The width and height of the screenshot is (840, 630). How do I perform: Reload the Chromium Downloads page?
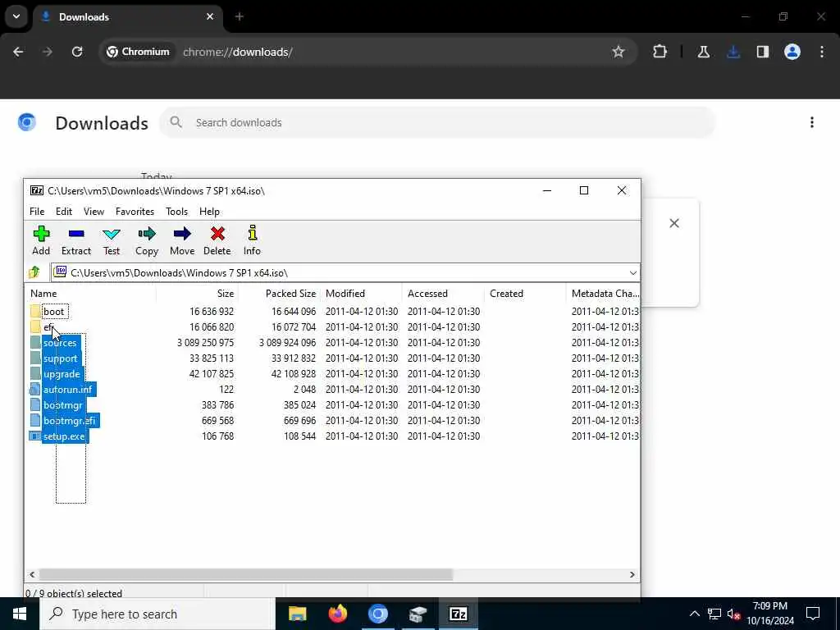pyautogui.click(x=77, y=52)
